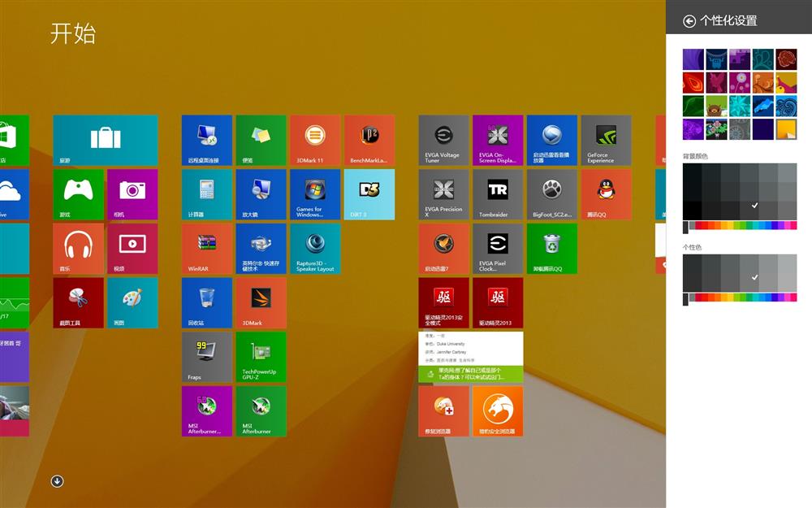812x508 pixels.
Task: Launch 3DMark 11 tile
Action: pyautogui.click(x=315, y=140)
